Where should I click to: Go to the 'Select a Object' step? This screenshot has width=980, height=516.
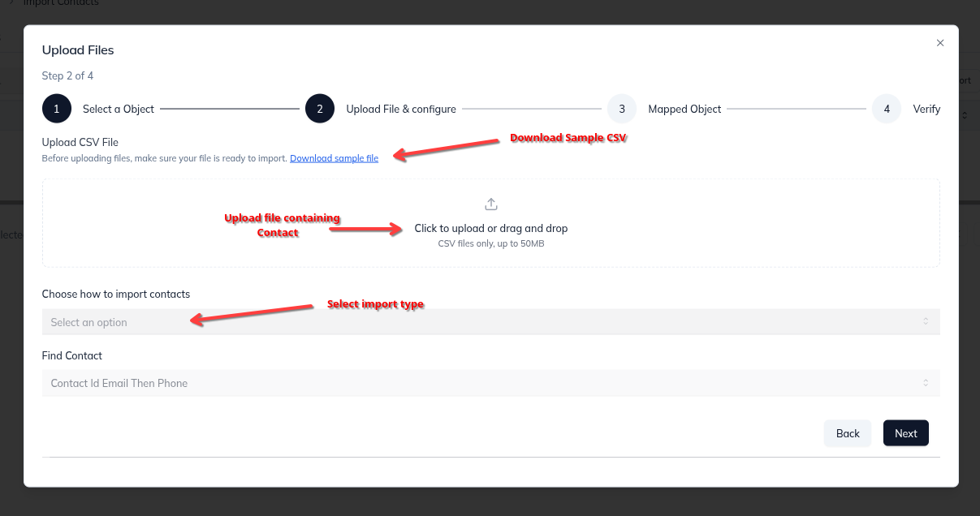coord(119,109)
